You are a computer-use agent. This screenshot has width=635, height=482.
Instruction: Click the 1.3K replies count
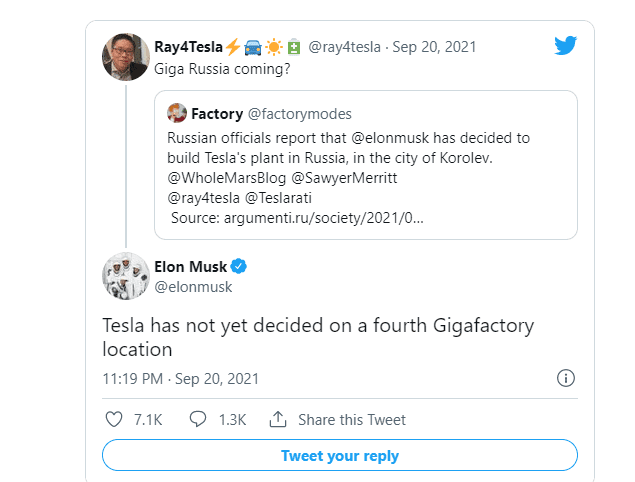pyautogui.click(x=233, y=419)
